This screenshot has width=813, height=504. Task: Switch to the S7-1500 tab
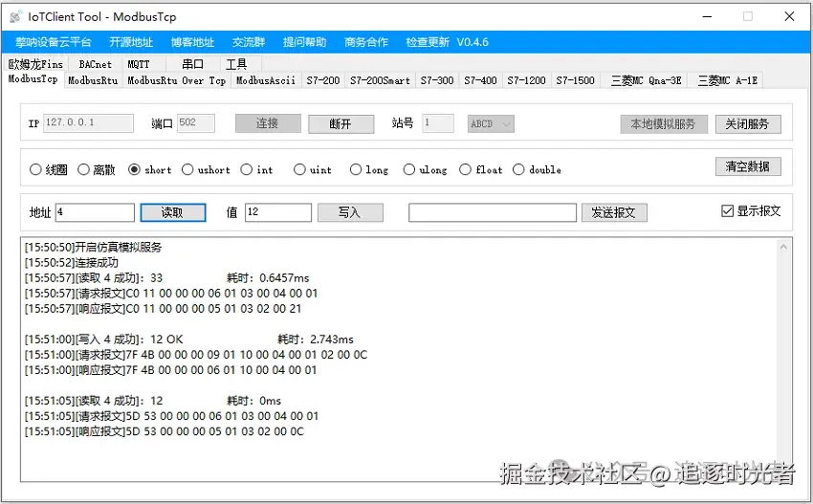tap(576, 80)
